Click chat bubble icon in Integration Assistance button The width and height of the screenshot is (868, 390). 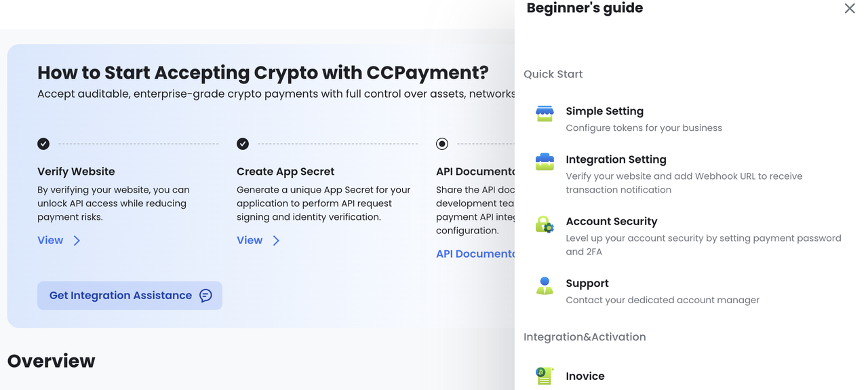pos(205,296)
